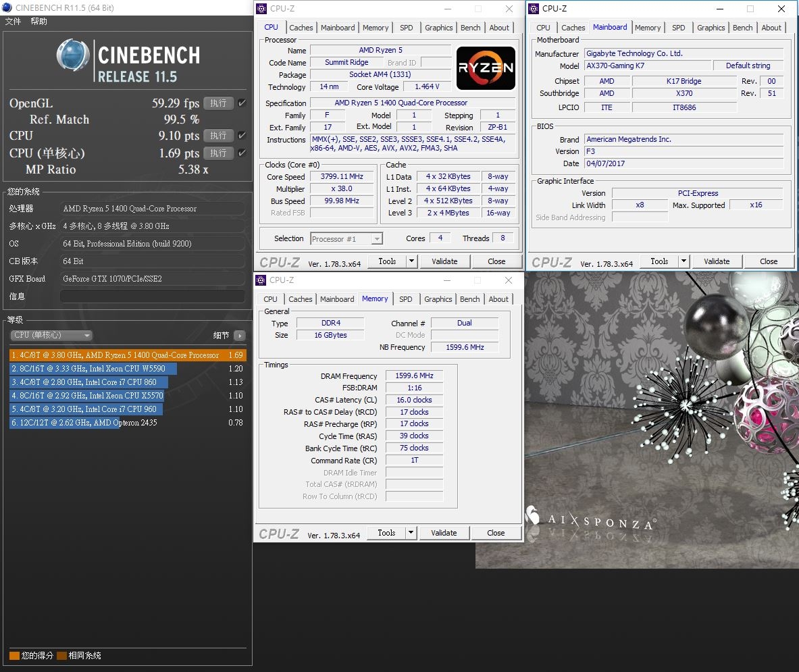Click the Tools button in the Mainboard-tab window
Image resolution: width=799 pixels, height=672 pixels.
(659, 261)
